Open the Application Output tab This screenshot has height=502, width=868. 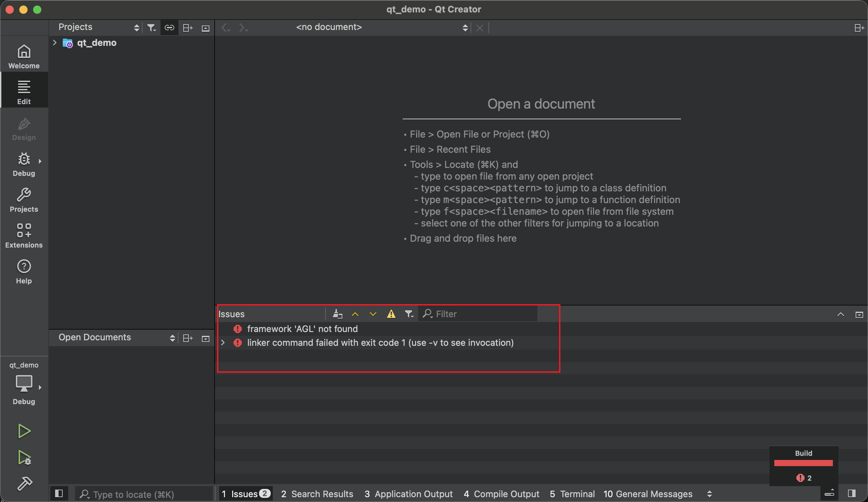pyautogui.click(x=409, y=494)
